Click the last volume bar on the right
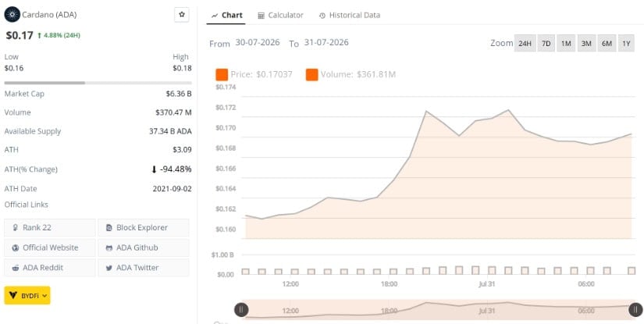Viewport: 644px width, 324px height. click(632, 271)
